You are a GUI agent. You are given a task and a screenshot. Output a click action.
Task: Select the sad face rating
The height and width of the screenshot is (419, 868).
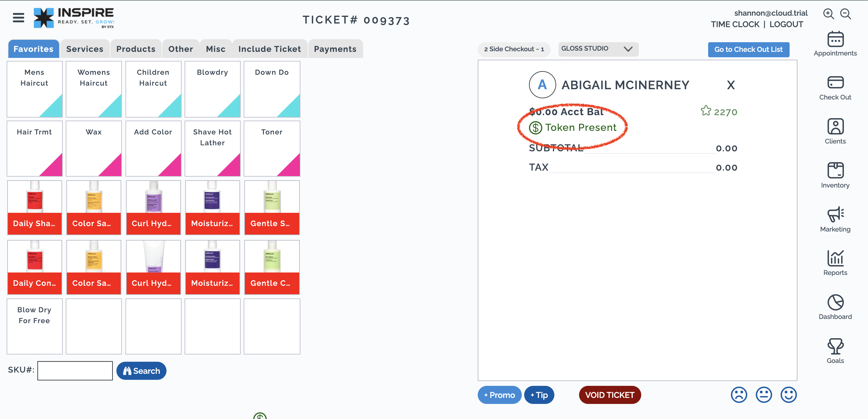click(739, 395)
